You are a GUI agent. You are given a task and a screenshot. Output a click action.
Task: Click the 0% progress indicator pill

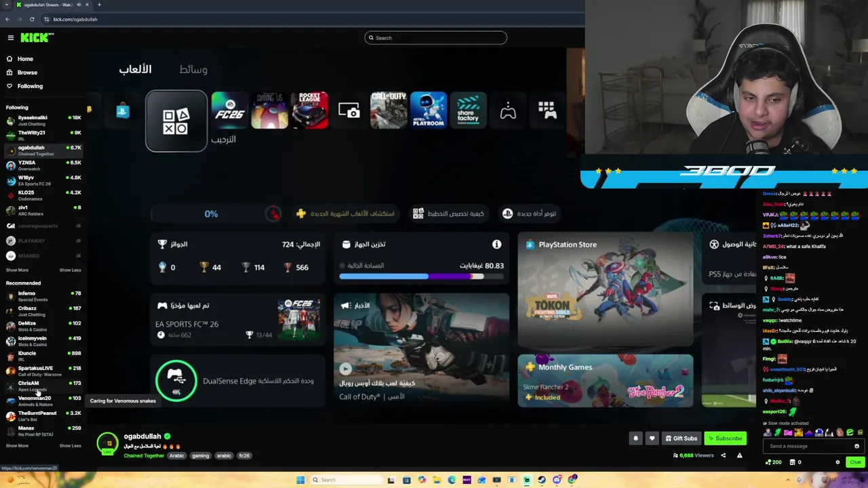pyautogui.click(x=218, y=213)
